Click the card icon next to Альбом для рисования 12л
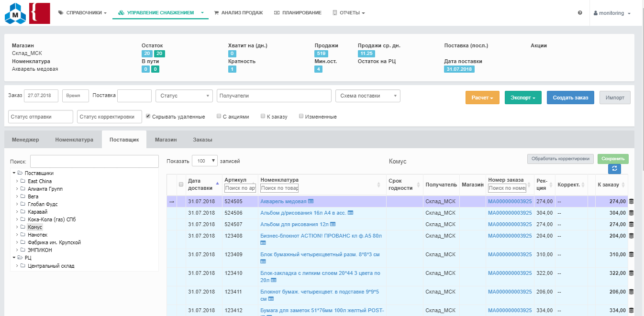The image size is (644, 316). pos(333,224)
